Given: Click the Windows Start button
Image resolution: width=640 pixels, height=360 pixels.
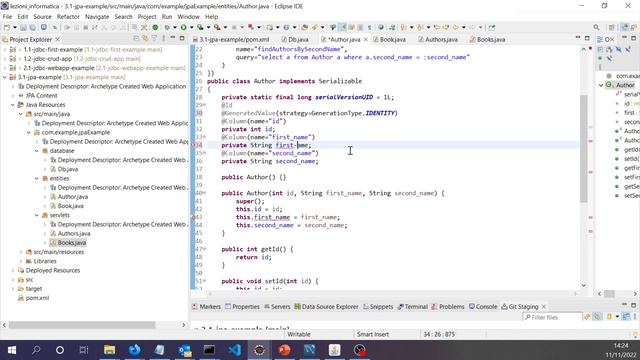Looking at the screenshot, I should pos(12,350).
